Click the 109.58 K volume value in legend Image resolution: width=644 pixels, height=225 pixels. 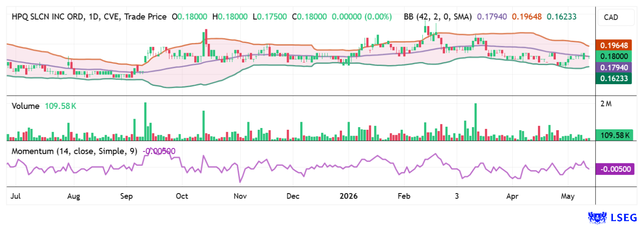(x=60, y=106)
